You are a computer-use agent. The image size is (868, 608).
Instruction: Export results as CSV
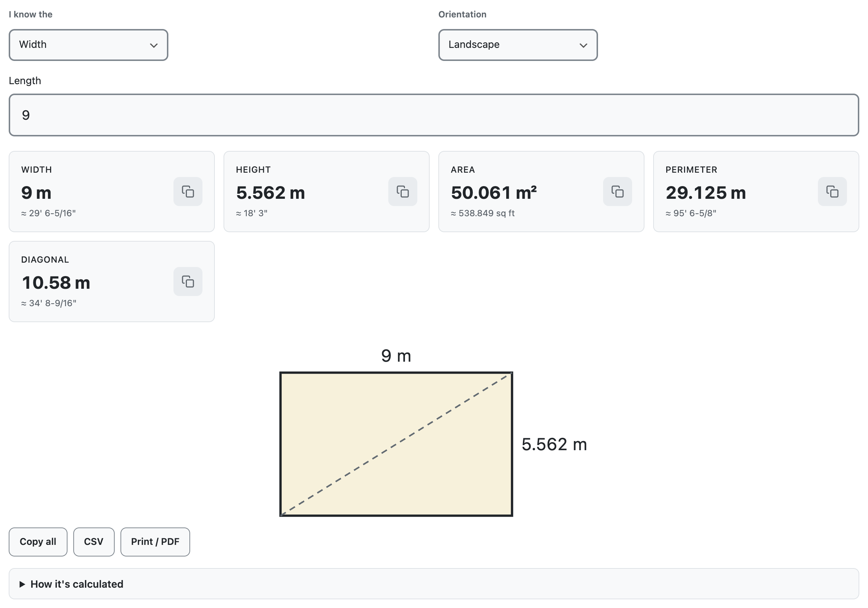(x=94, y=542)
